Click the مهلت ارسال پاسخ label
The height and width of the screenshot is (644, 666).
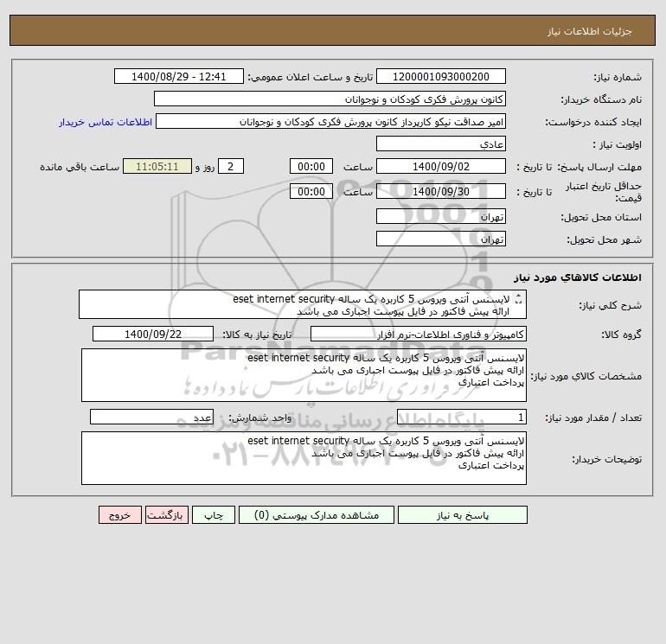599,167
